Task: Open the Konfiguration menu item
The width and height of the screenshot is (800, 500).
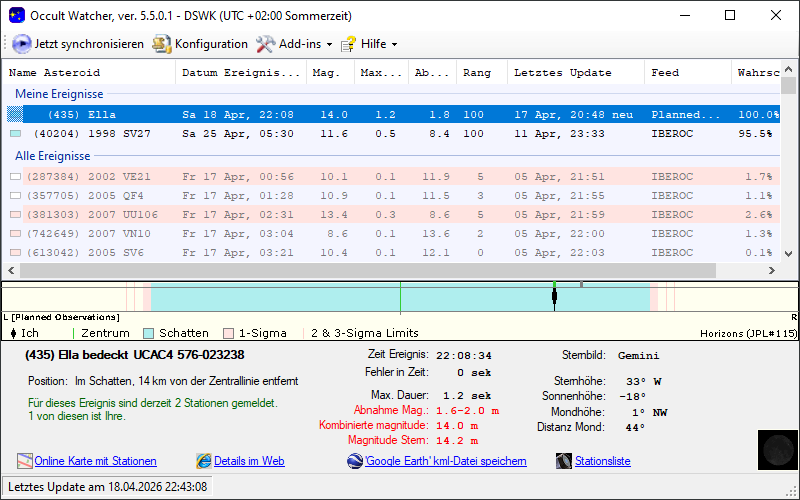Action: point(211,44)
